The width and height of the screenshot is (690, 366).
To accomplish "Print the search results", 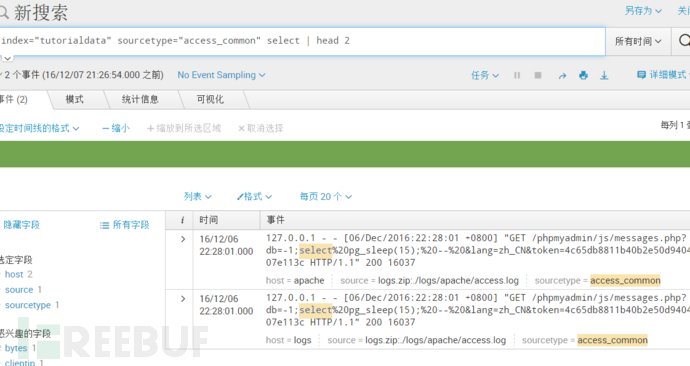I will 584,75.
